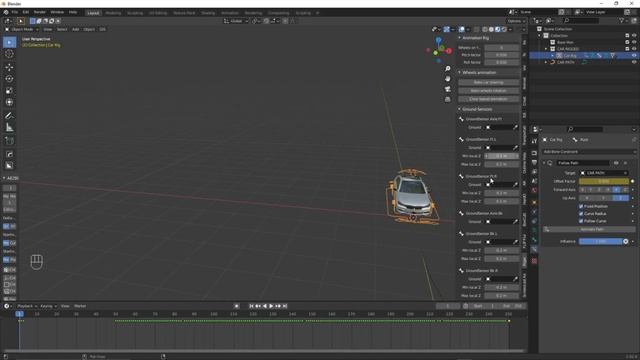Image resolution: width=640 pixels, height=360 pixels.
Task: Click Clear baked animation button
Action: [x=489, y=99]
